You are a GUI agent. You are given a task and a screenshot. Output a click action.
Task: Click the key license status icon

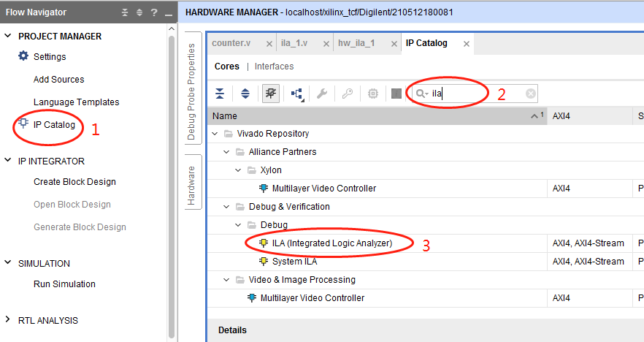348,94
